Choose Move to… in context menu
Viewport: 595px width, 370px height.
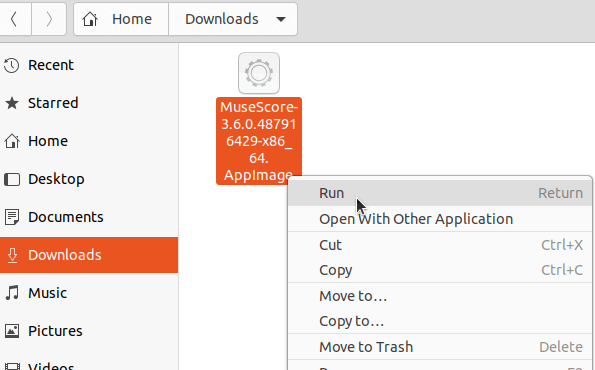[x=440, y=296]
